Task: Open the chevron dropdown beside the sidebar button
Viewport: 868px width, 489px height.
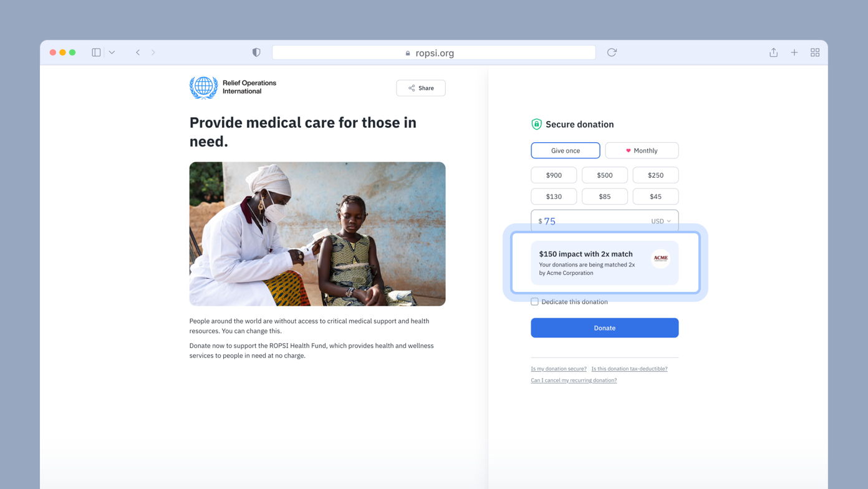Action: pyautogui.click(x=111, y=52)
